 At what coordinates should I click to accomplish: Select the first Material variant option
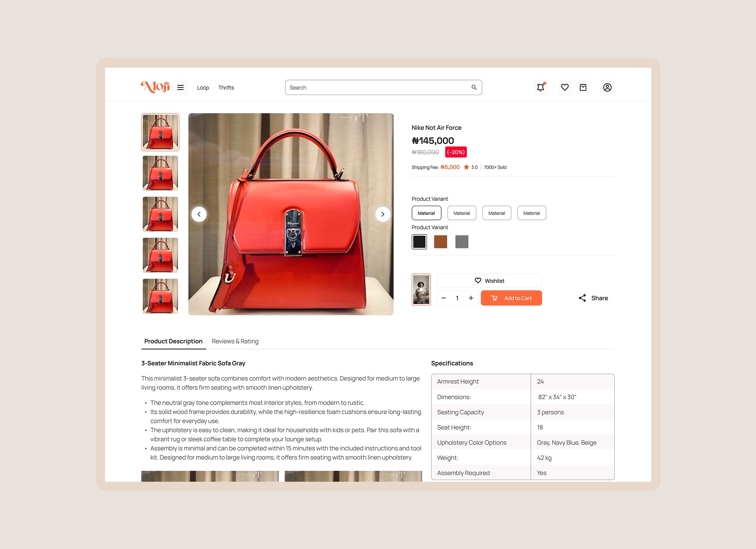click(426, 213)
